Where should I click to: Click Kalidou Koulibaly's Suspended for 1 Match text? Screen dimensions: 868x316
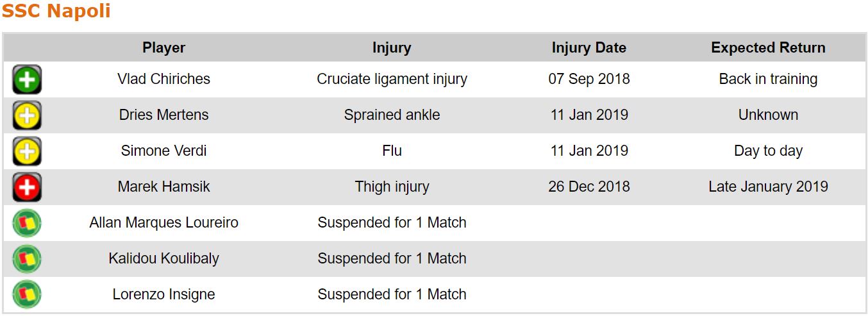click(392, 259)
